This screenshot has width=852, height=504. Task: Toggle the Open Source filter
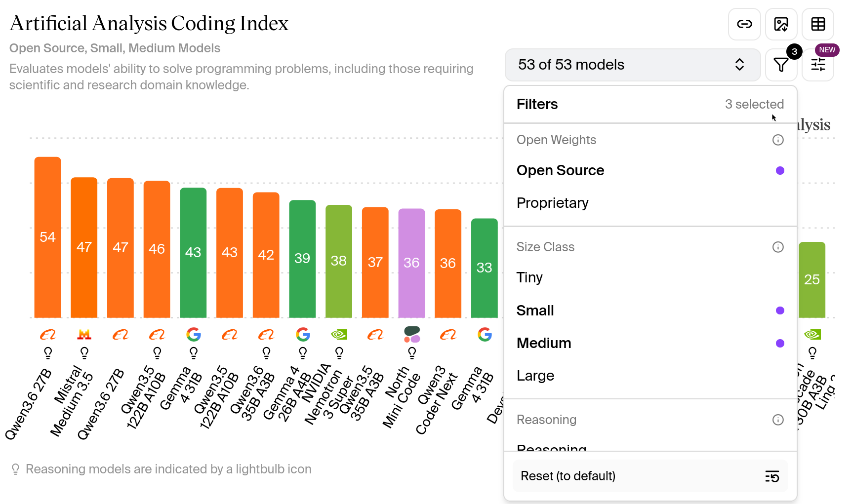click(650, 170)
